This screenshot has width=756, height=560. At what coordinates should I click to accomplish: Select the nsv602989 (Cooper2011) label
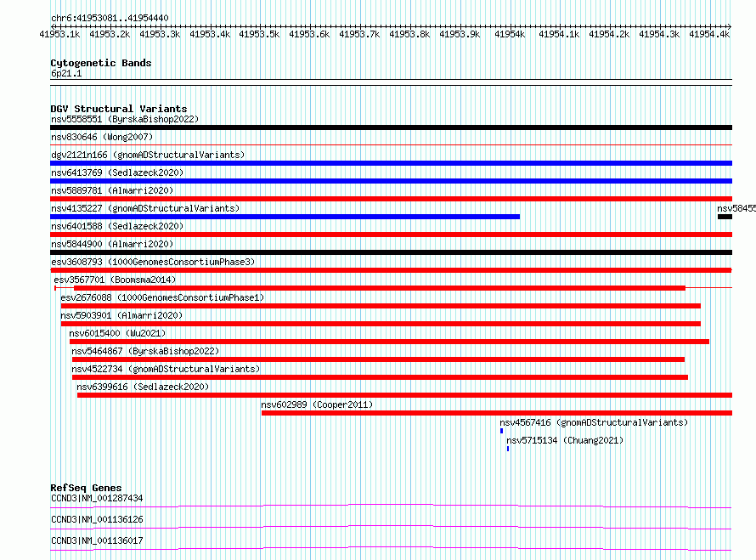(317, 404)
